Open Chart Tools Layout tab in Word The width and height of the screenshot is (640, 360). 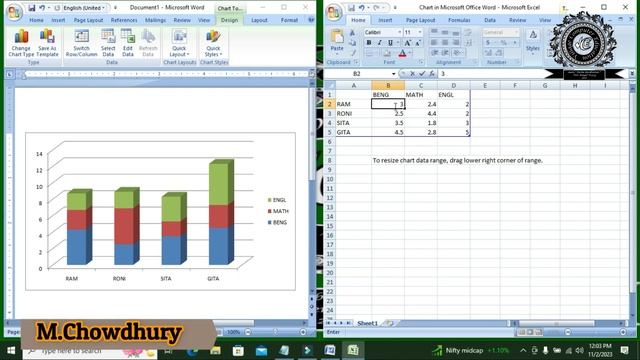259,20
